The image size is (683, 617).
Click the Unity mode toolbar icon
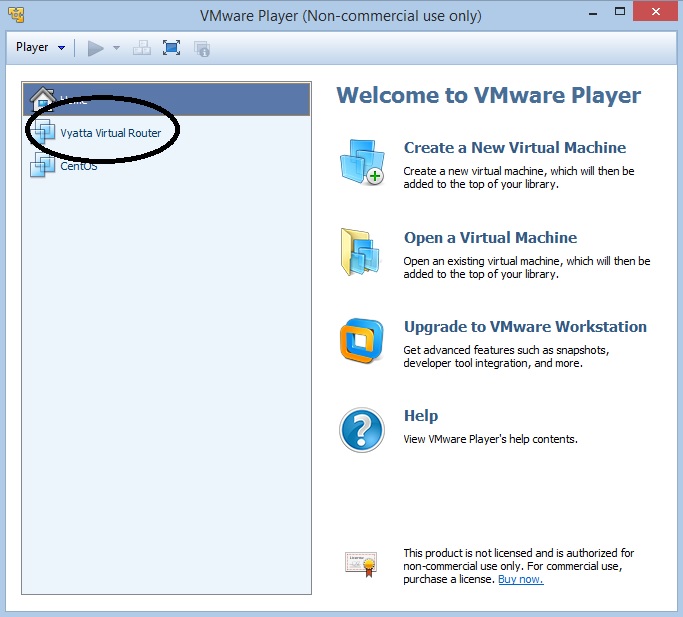pos(202,48)
